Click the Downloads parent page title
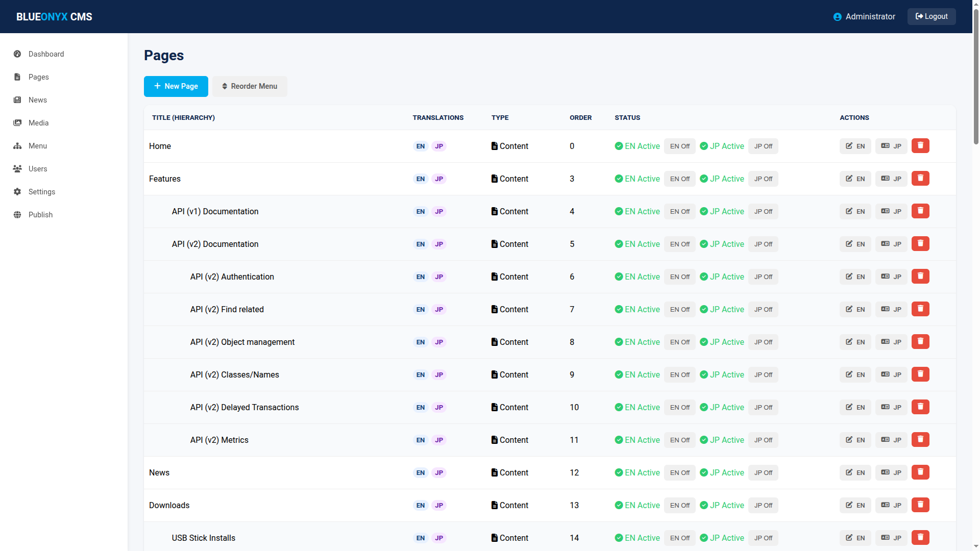The height and width of the screenshot is (551, 980). tap(169, 506)
